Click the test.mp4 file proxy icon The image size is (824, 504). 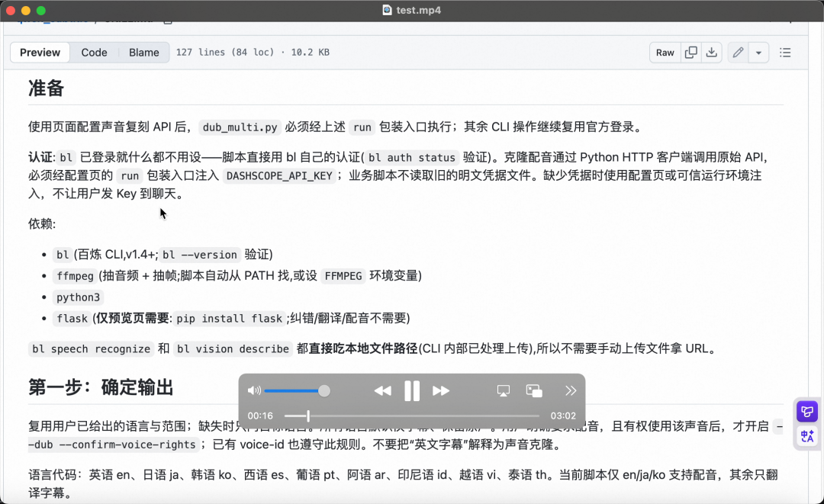(x=388, y=10)
